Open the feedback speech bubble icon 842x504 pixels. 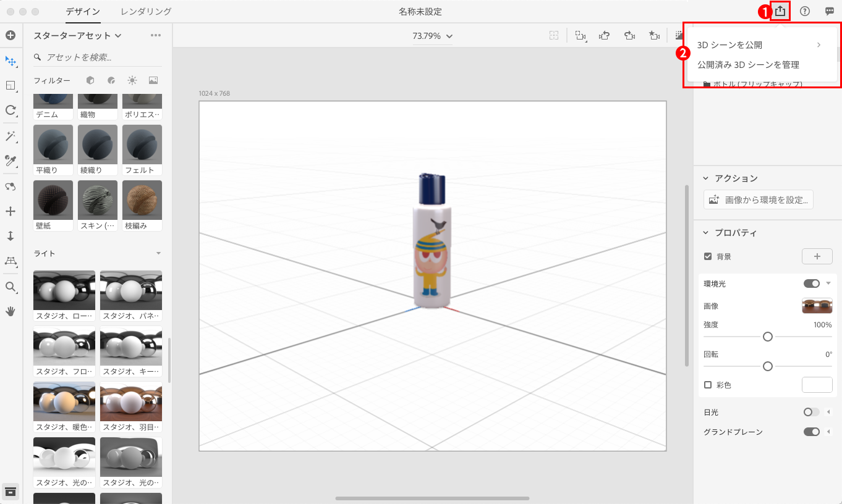(830, 11)
